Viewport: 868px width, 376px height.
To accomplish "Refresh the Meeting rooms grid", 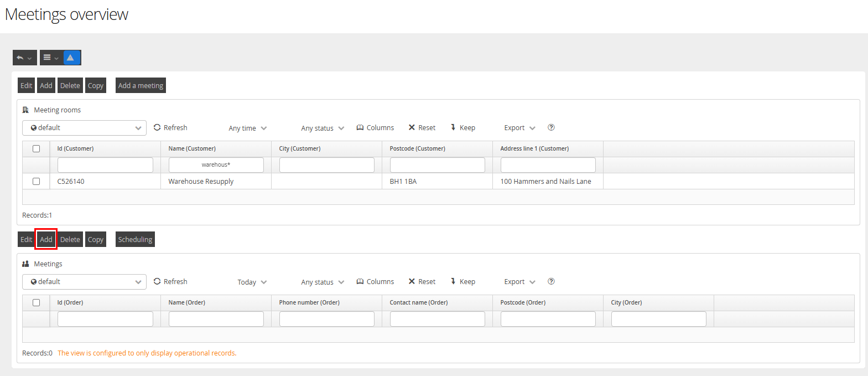I will coord(170,127).
